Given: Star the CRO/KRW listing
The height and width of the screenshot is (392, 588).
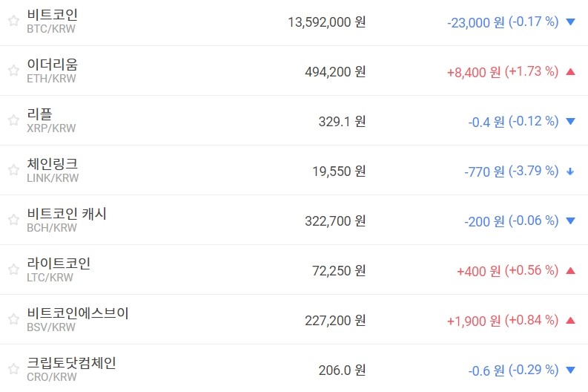Looking at the screenshot, I should 13,369.
